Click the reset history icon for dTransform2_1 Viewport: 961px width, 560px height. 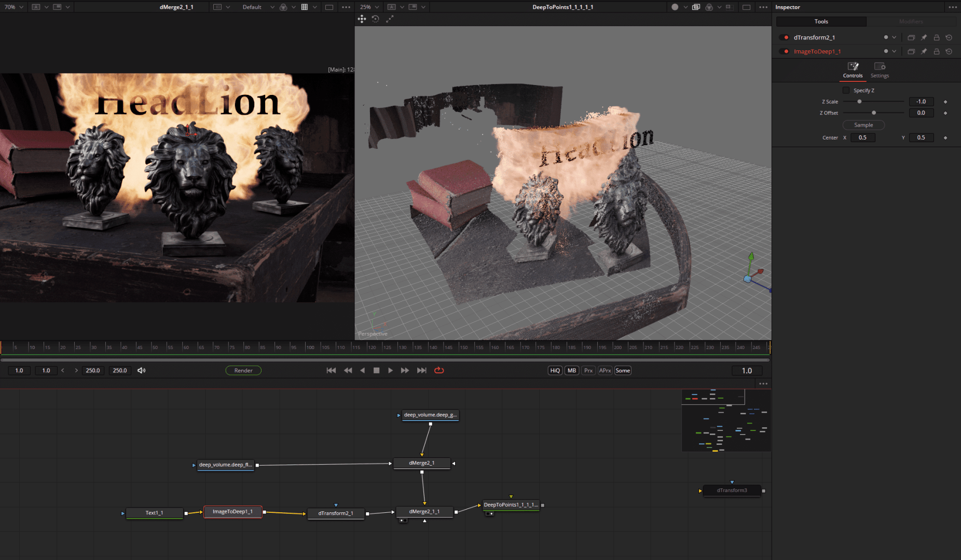point(949,37)
